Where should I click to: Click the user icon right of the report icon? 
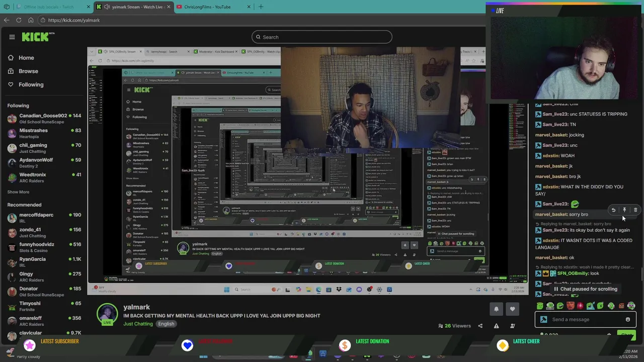click(512, 326)
